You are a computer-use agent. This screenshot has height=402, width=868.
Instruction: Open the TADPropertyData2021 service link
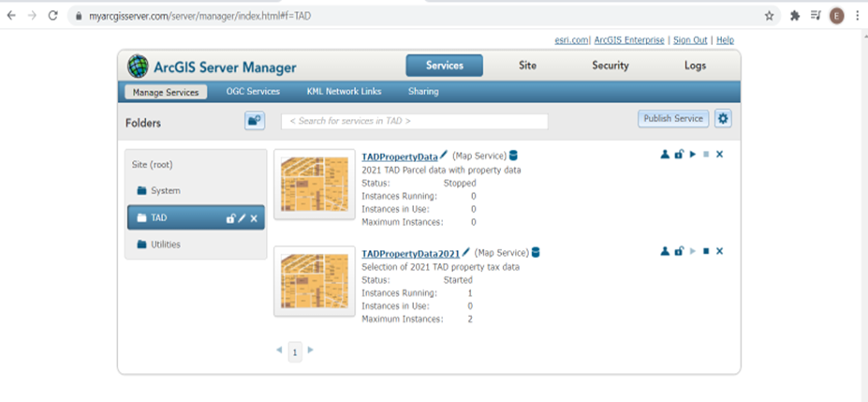pyautogui.click(x=411, y=254)
